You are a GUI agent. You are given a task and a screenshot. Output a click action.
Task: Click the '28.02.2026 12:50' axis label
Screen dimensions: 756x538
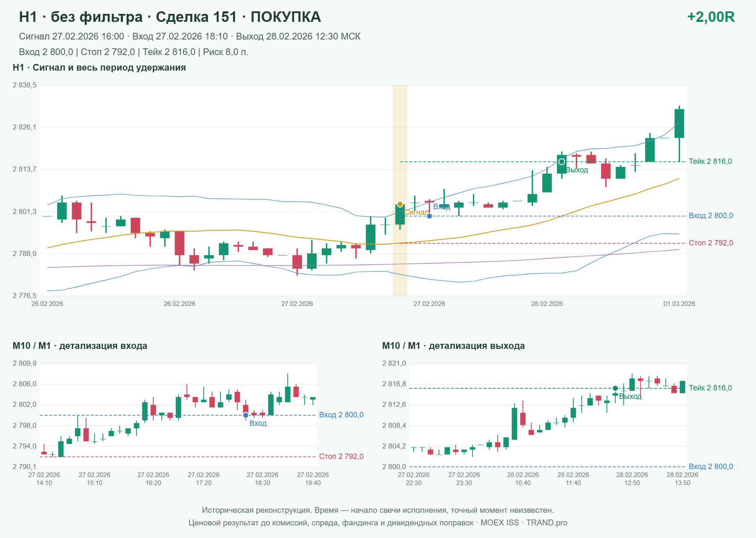632,479
